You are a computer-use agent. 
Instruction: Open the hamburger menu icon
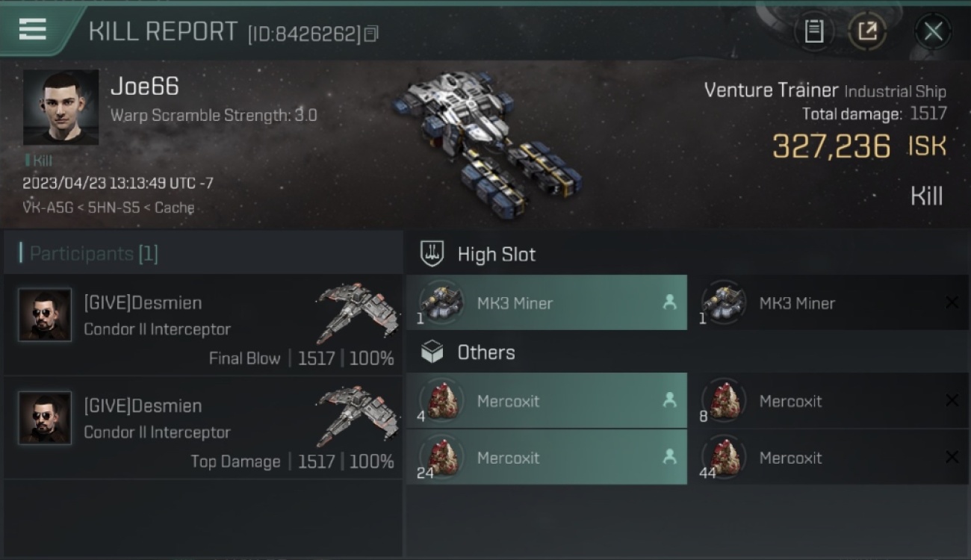click(x=32, y=29)
